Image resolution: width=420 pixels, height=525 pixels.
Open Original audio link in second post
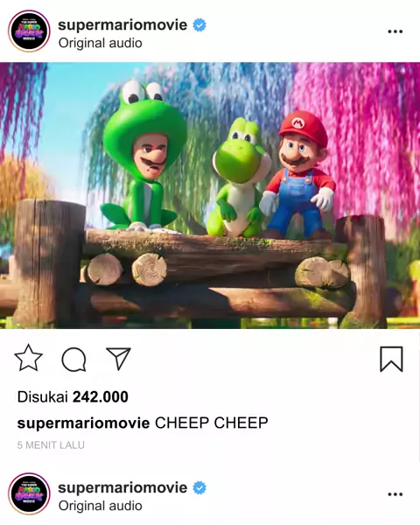(x=100, y=506)
